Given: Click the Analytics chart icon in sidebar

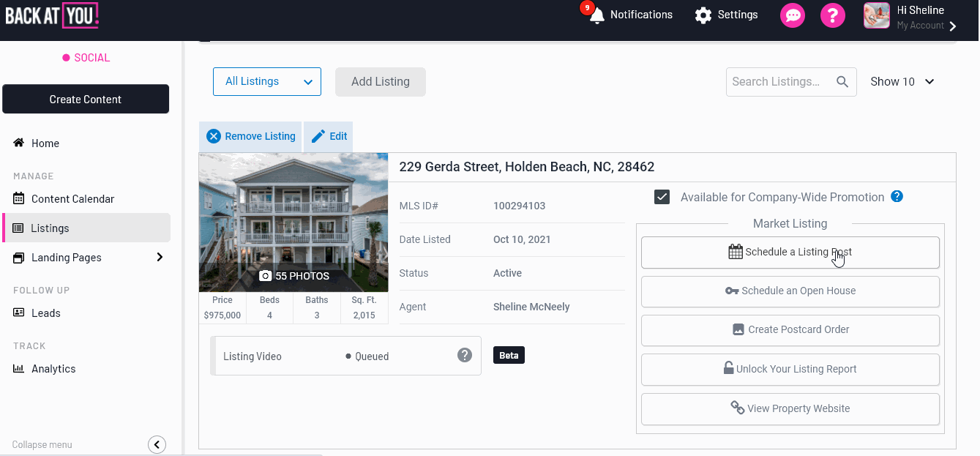Looking at the screenshot, I should pos(19,368).
